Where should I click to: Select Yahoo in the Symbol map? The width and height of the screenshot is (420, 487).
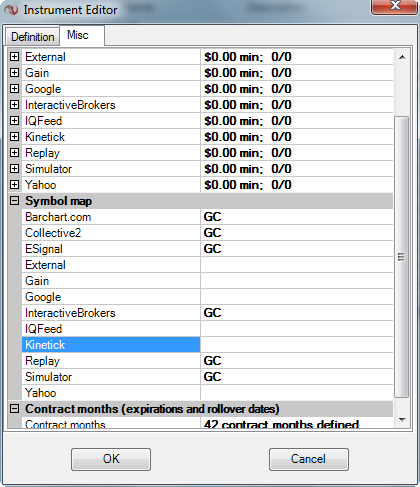tap(111, 393)
